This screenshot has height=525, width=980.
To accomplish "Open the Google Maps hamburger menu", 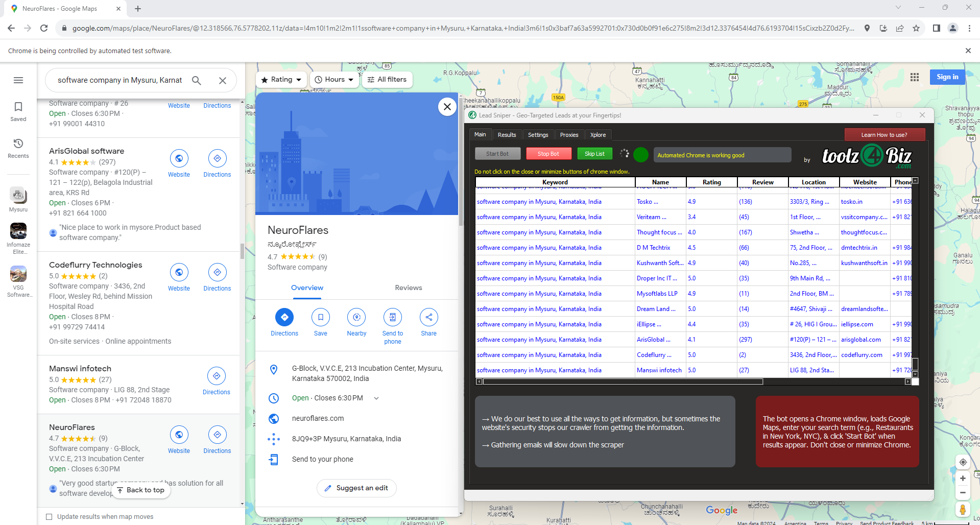I will coord(18,80).
